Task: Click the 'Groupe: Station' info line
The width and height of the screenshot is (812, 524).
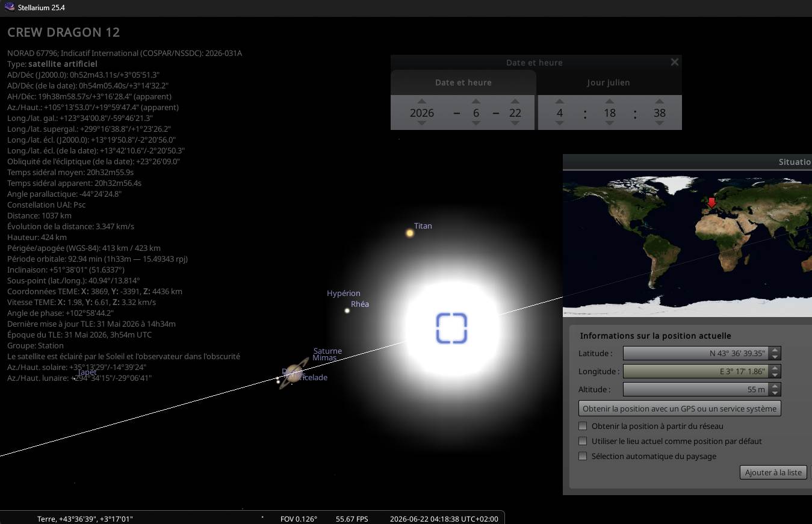Action: pyautogui.click(x=36, y=345)
